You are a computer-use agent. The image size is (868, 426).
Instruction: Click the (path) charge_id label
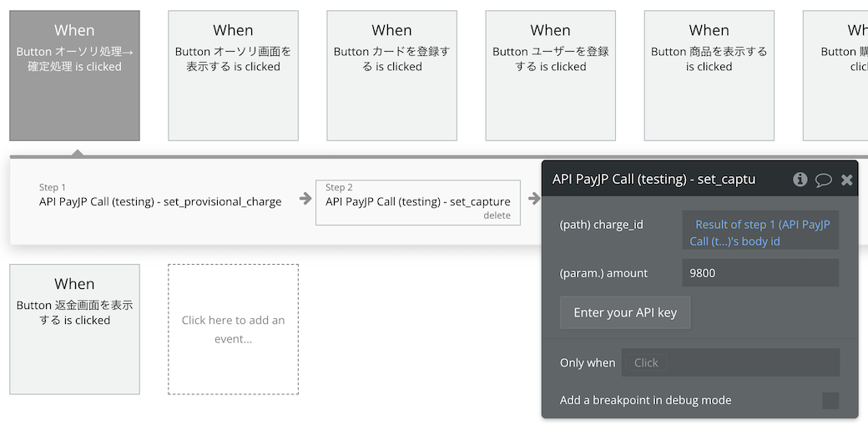tap(601, 225)
